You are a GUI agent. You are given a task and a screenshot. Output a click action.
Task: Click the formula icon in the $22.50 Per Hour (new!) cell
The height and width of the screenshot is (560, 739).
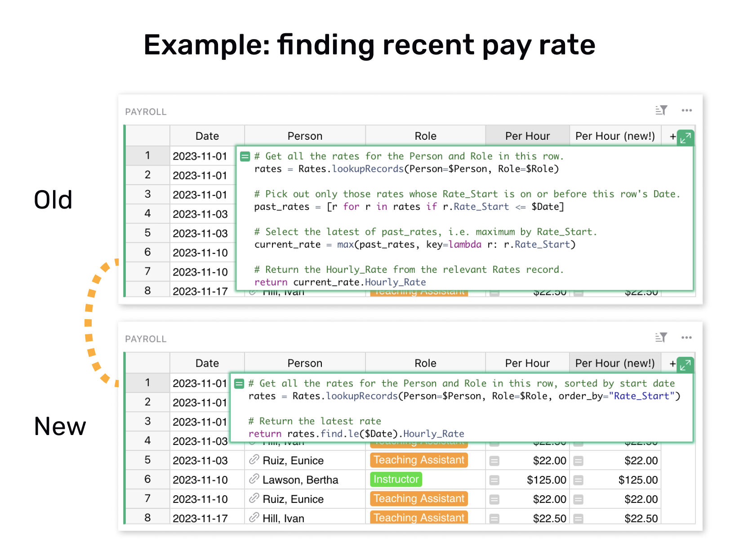pos(579,518)
